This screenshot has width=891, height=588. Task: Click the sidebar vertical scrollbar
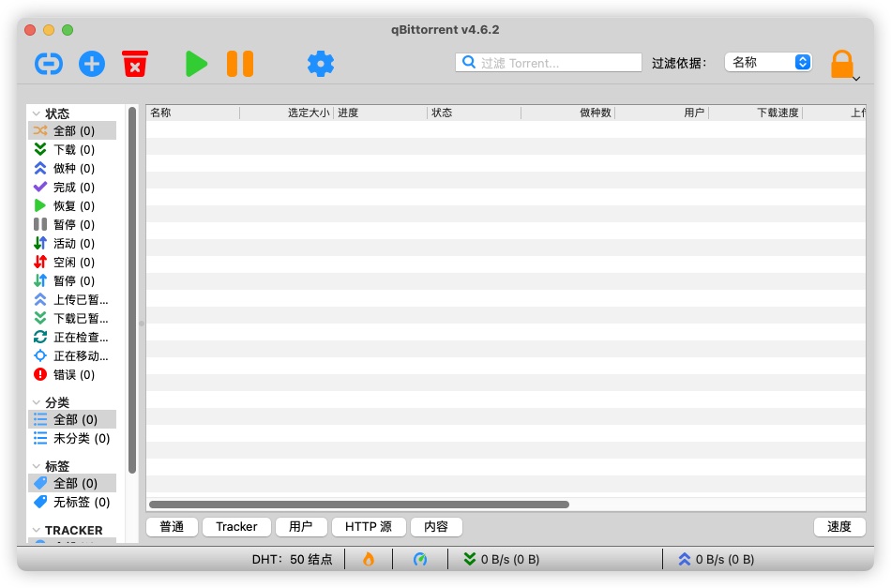coord(132,290)
